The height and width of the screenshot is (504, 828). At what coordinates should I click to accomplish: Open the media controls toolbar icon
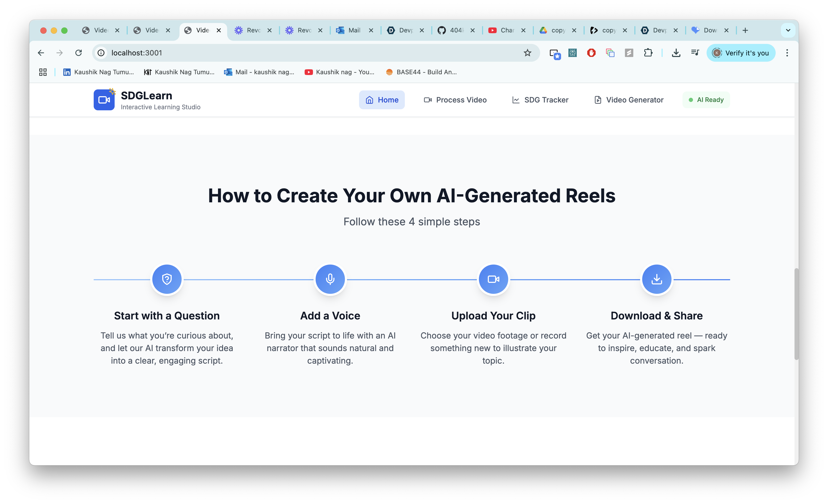point(695,53)
